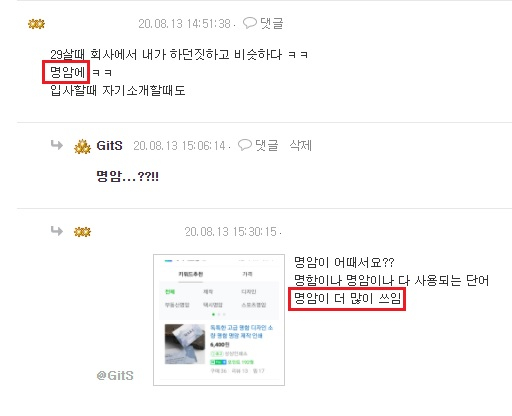The width and height of the screenshot is (512, 416).
Task: Choose the 디자인 category in embedded image
Action: pyautogui.click(x=249, y=292)
